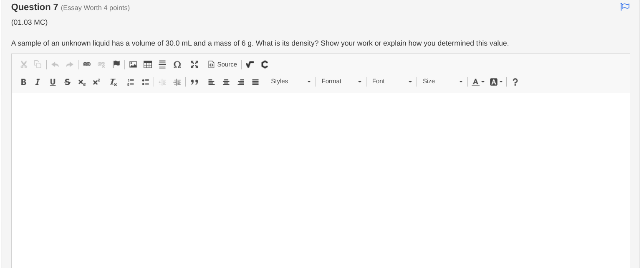This screenshot has height=268, width=644.
Task: Maximize the editor with fullscreen icon
Action: [x=194, y=64]
